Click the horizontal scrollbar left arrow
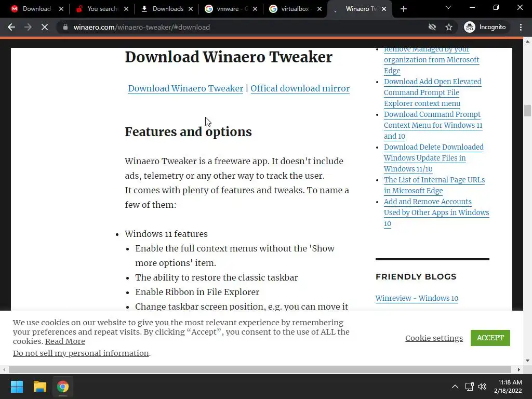Screen dimensions: 532x399 pyautogui.click(x=4, y=369)
